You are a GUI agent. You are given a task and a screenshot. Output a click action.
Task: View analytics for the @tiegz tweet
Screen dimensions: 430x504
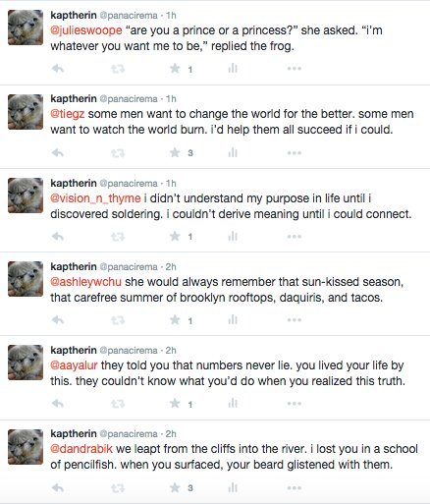pos(233,152)
